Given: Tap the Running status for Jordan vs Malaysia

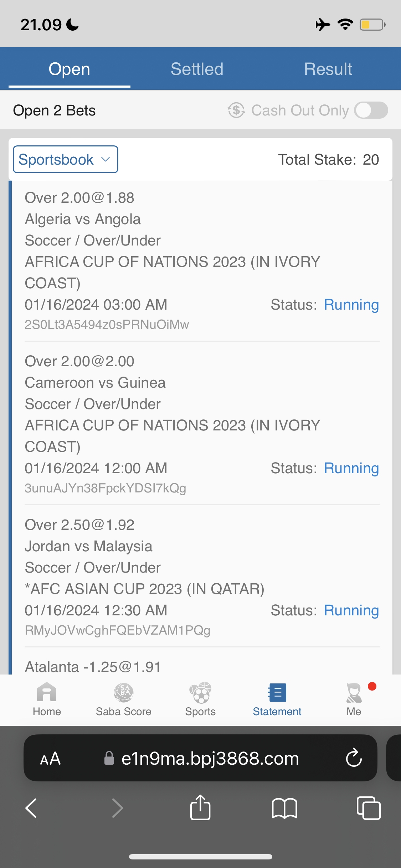Looking at the screenshot, I should click(x=351, y=610).
